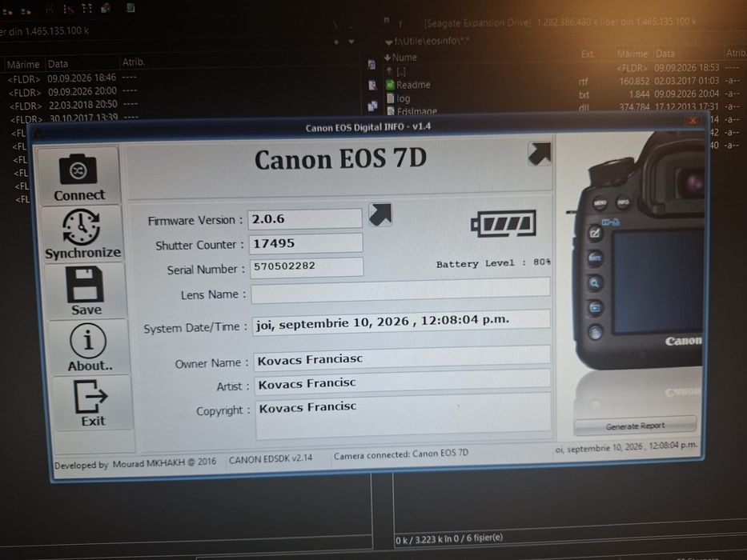Click the arrow icon next to Firmware Version

(x=380, y=214)
